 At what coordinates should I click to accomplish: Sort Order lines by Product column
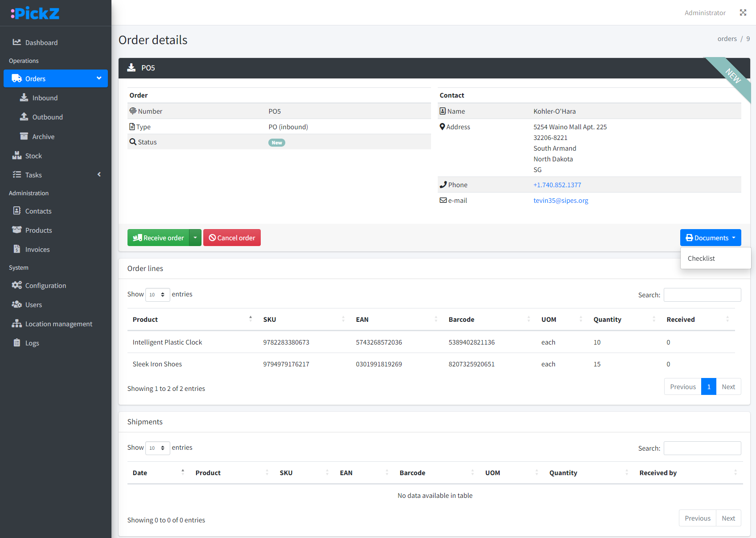pyautogui.click(x=193, y=319)
